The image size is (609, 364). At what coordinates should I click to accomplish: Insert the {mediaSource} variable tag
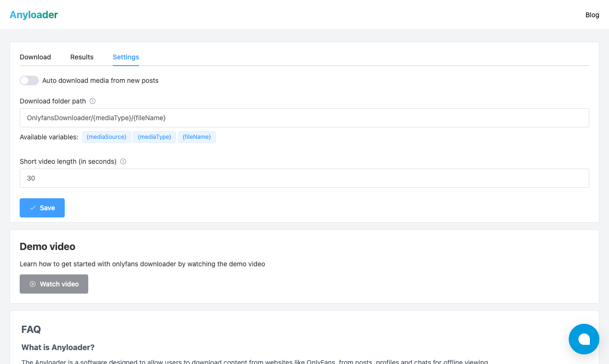point(106,137)
